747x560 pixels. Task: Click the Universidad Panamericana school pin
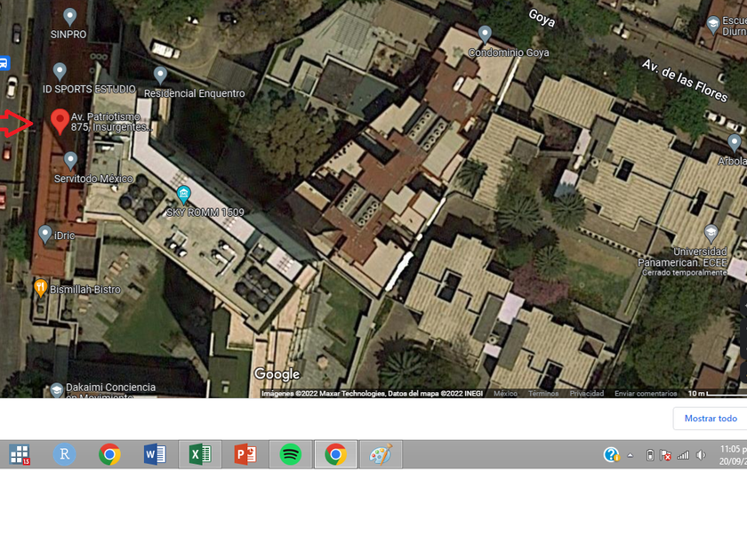pos(711,233)
